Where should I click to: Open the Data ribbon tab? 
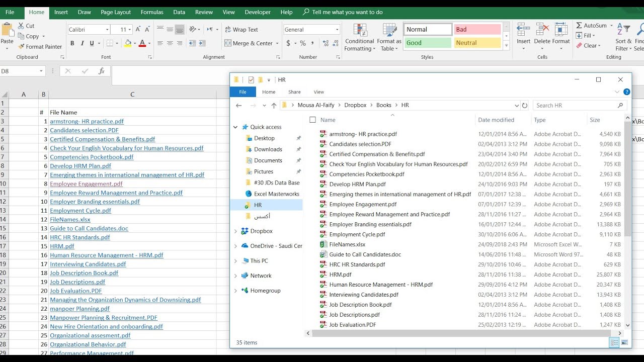coord(179,12)
